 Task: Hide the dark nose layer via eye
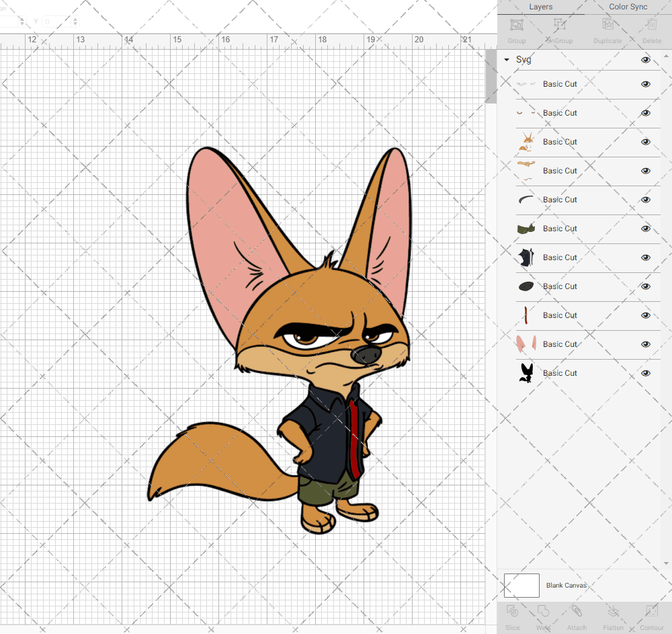tap(645, 286)
